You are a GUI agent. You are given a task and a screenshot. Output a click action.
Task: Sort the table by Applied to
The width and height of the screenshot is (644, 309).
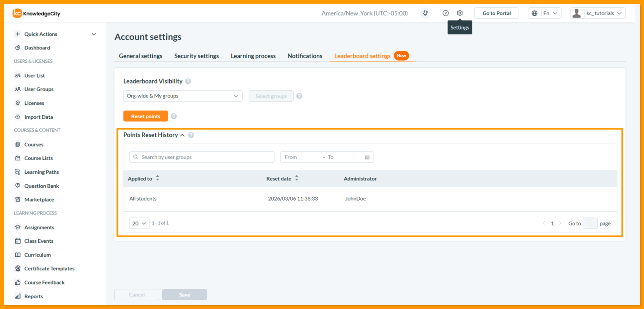[158, 178]
